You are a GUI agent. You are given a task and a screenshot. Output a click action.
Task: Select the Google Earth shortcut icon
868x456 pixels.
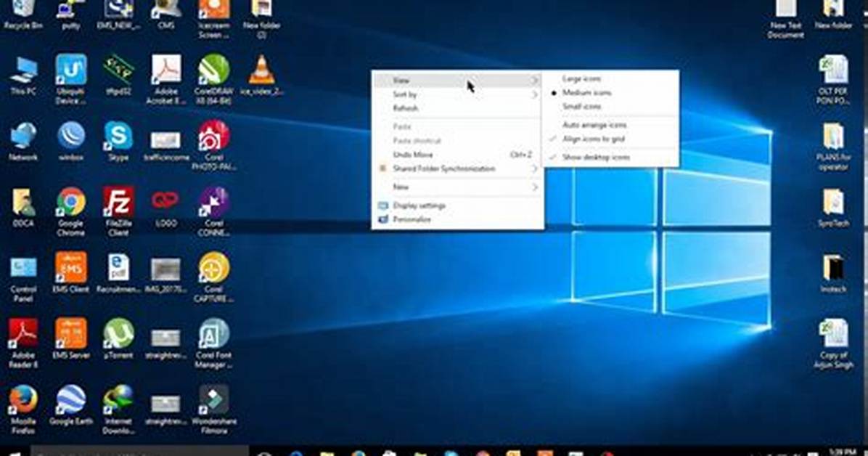pyautogui.click(x=71, y=405)
